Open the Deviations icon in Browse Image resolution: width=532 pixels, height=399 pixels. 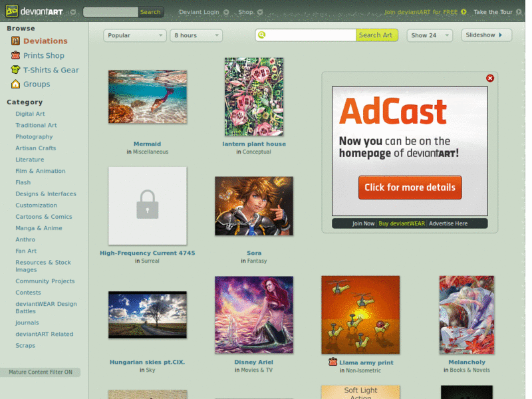pos(15,41)
